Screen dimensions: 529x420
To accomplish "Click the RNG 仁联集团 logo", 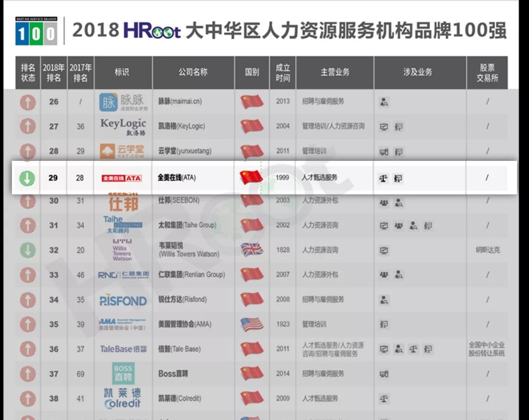I will click(123, 275).
